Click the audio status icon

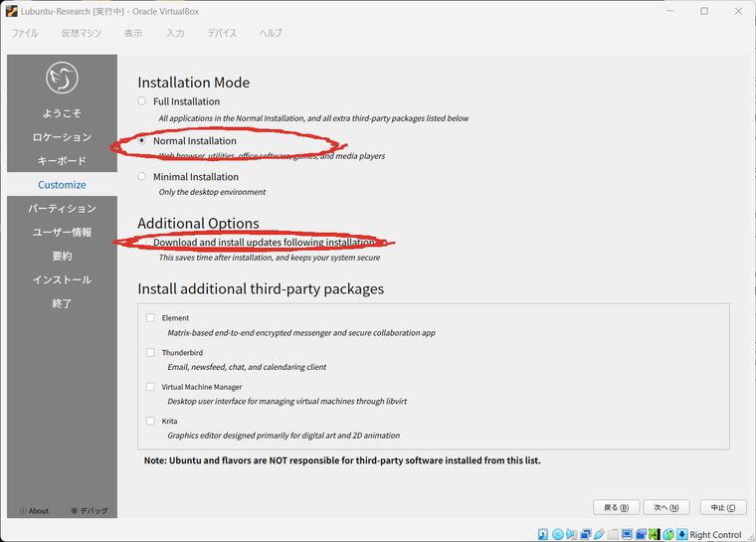coord(571,534)
